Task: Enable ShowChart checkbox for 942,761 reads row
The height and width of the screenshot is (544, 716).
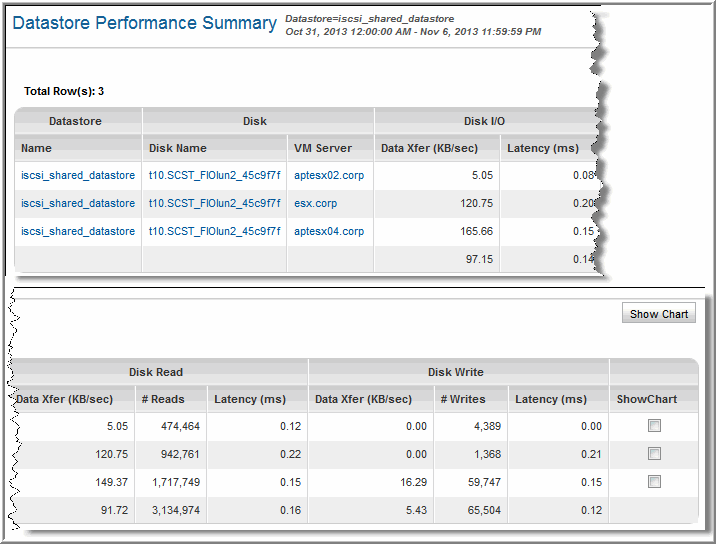Action: (x=654, y=454)
